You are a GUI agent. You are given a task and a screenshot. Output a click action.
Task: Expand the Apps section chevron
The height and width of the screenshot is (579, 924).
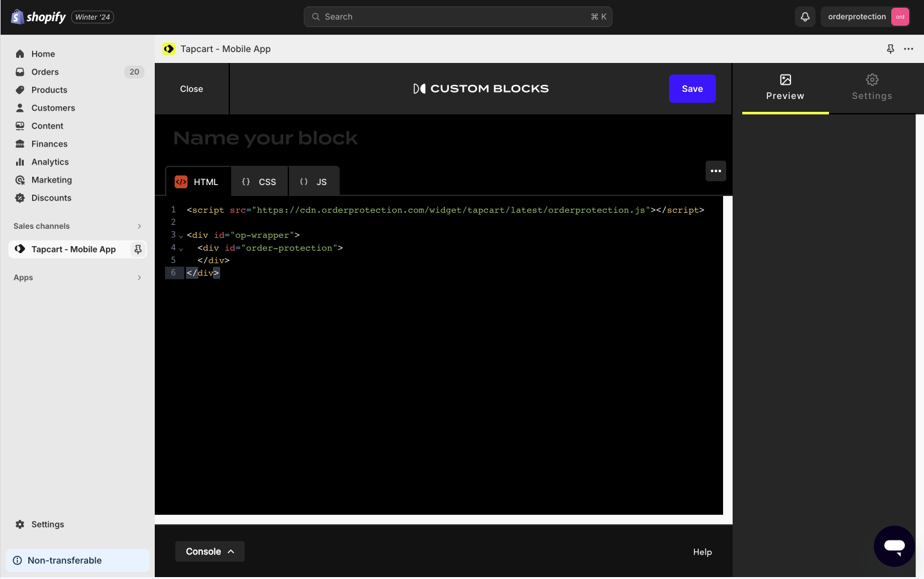[x=139, y=278]
